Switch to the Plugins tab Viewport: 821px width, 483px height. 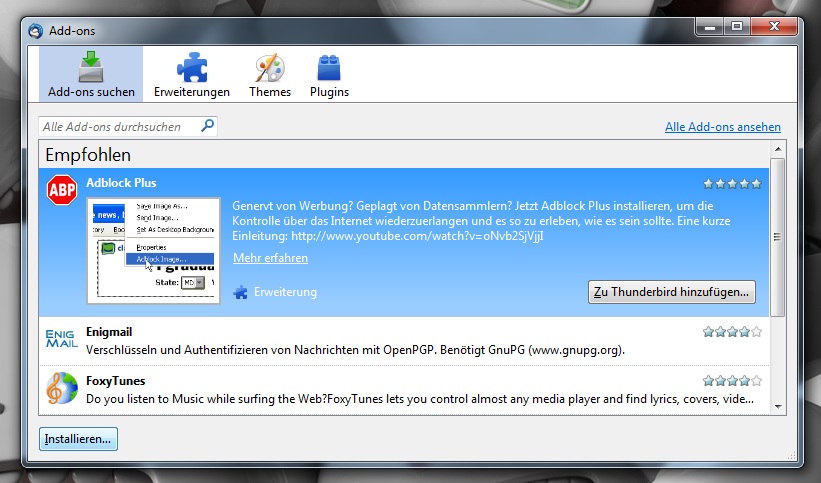pyautogui.click(x=329, y=74)
